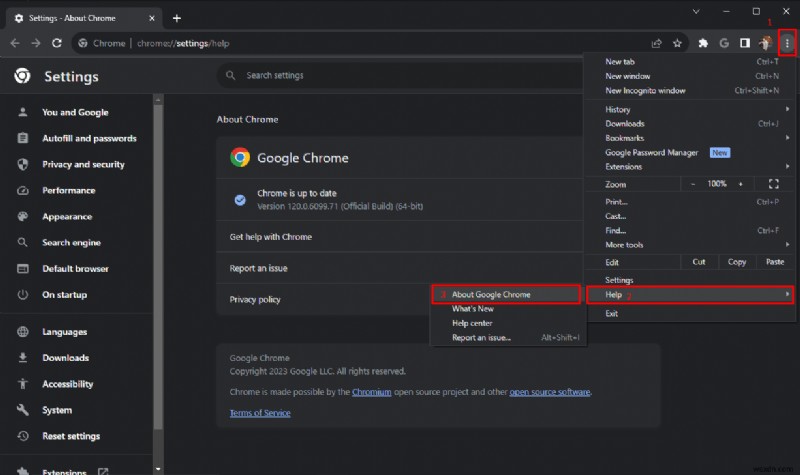Click Copy in Edit row
The height and width of the screenshot is (475, 800).
[737, 262]
